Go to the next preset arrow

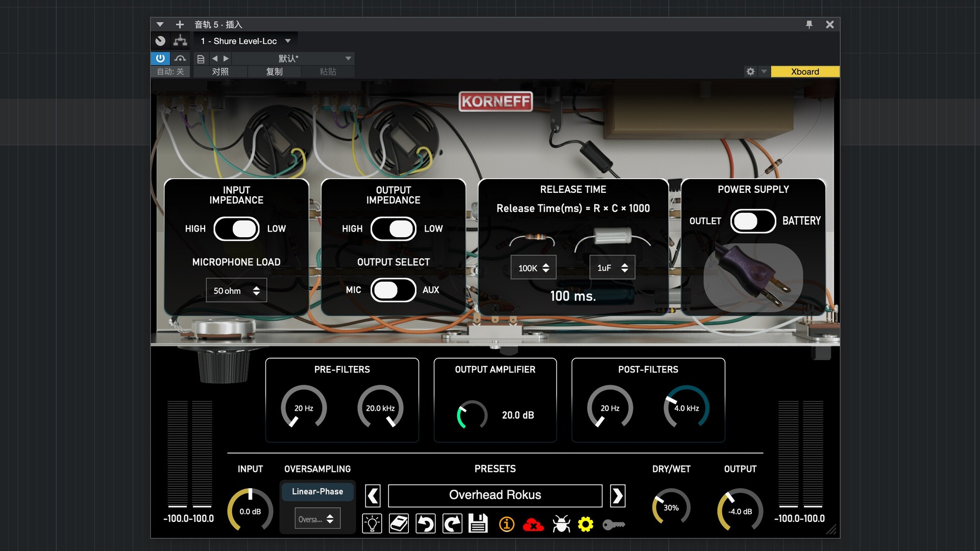[618, 495]
